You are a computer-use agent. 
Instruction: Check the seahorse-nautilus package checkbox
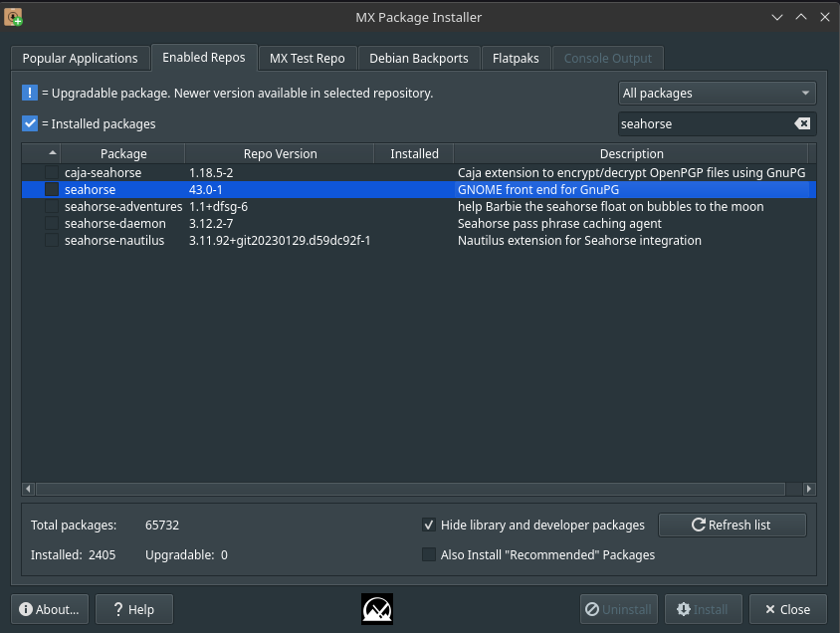(52, 241)
